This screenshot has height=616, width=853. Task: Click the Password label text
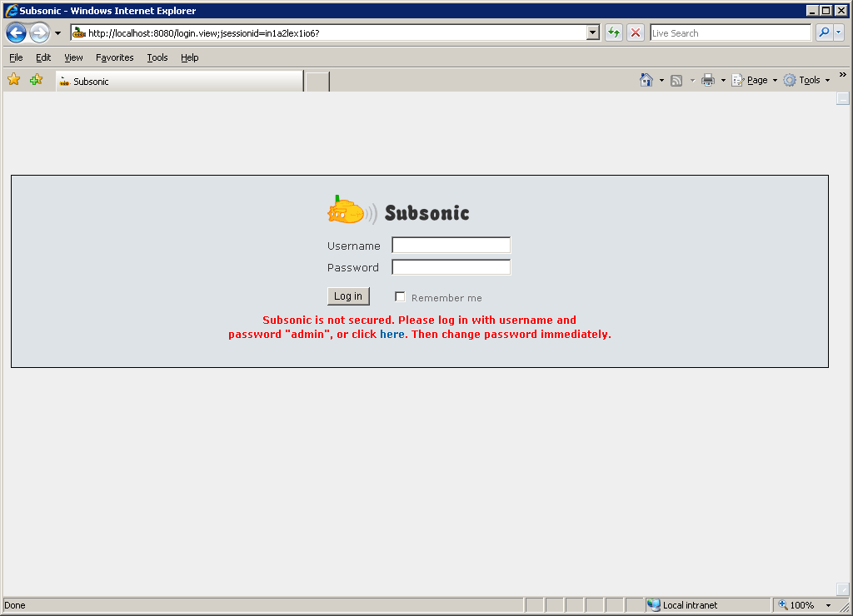353,267
